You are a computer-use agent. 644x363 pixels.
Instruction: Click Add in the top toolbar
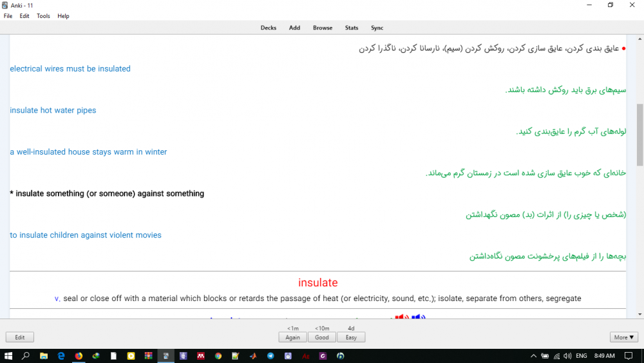click(294, 28)
